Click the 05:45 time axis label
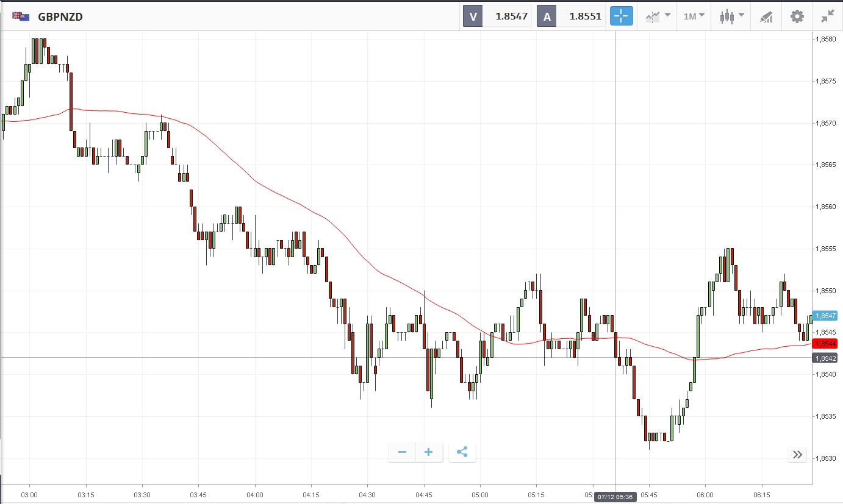 [649, 495]
